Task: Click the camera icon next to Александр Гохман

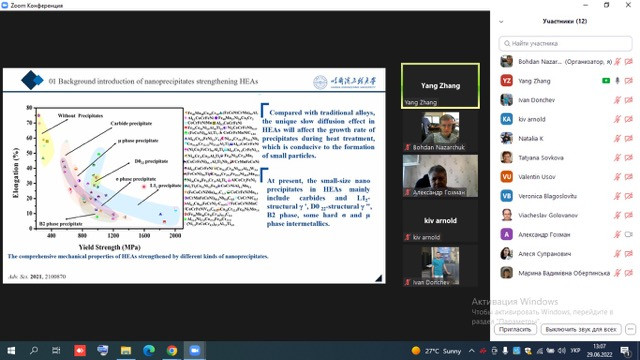Action: click(629, 234)
